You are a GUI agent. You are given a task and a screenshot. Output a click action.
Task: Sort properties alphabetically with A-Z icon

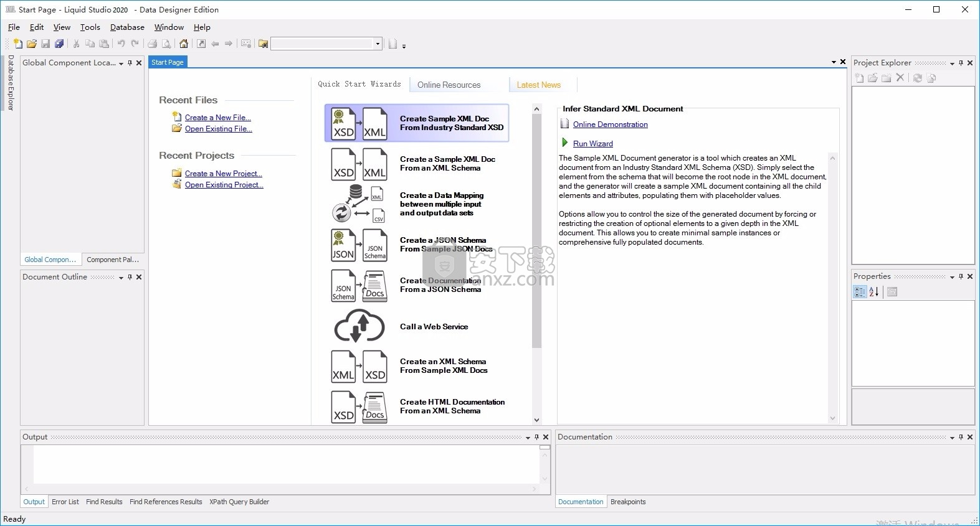pos(874,292)
